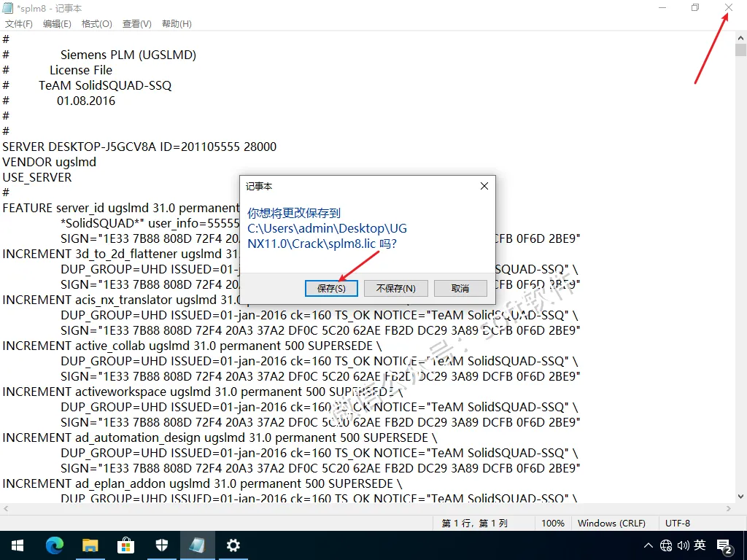Show hidden tray icons chevron
Image resolution: width=747 pixels, height=560 pixels.
pyautogui.click(x=648, y=545)
